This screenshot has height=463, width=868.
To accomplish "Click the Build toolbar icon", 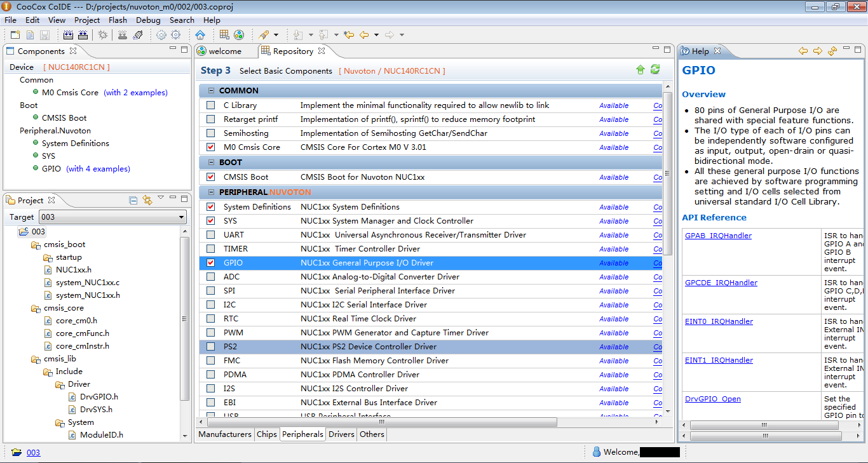I will [x=68, y=35].
